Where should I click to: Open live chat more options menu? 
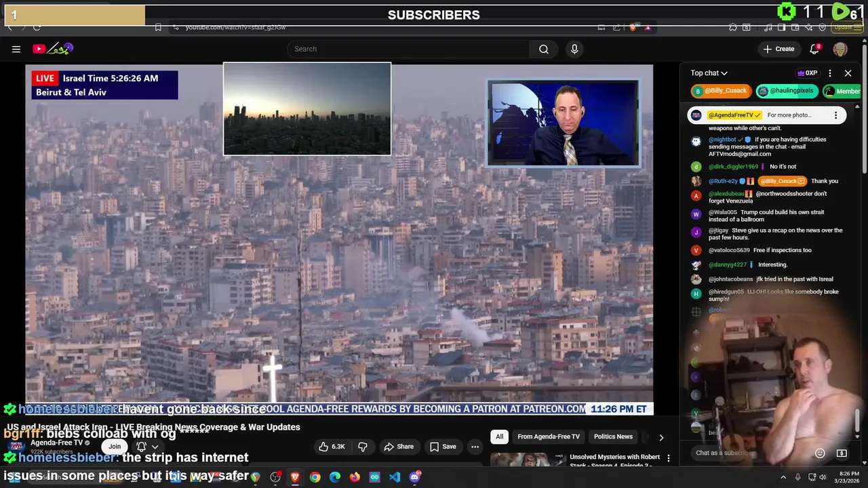click(830, 73)
